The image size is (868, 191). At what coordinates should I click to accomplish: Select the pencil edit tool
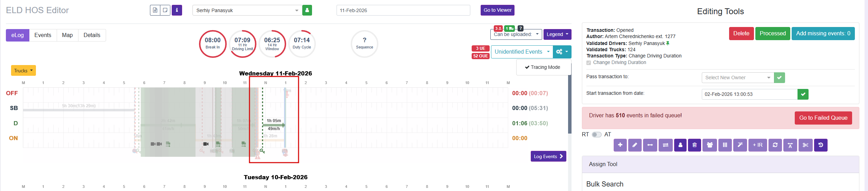635,145
